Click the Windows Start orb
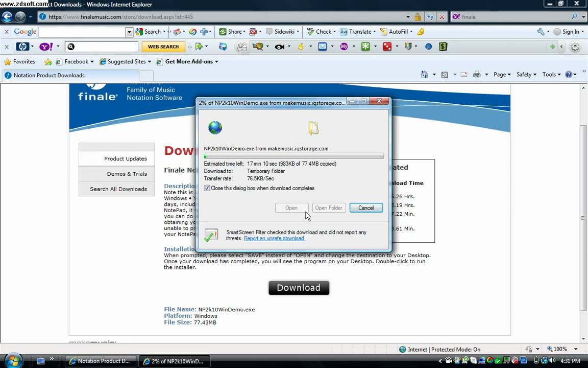 click(x=13, y=361)
